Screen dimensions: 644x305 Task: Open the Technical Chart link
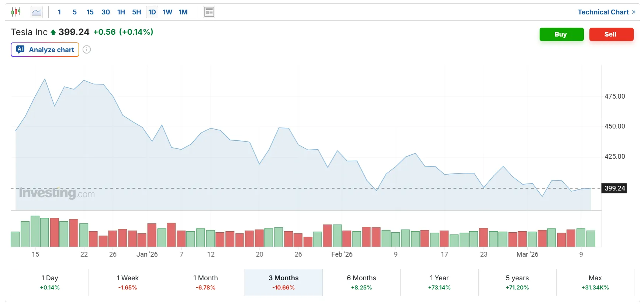[606, 12]
